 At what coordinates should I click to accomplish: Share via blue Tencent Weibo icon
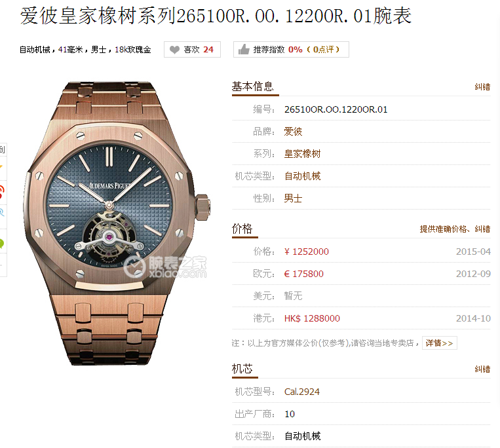click(1, 212)
